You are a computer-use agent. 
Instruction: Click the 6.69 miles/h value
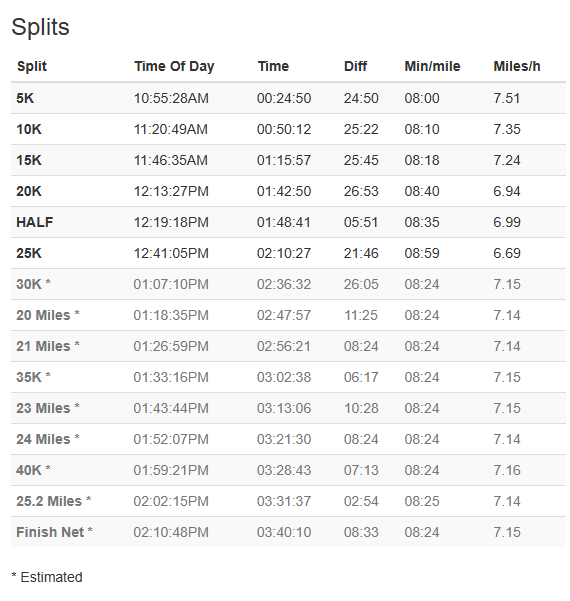(507, 253)
